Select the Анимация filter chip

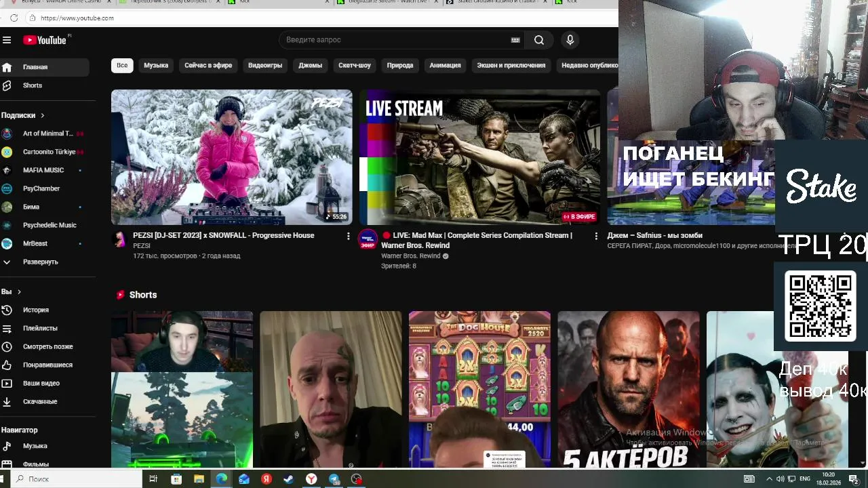click(445, 65)
